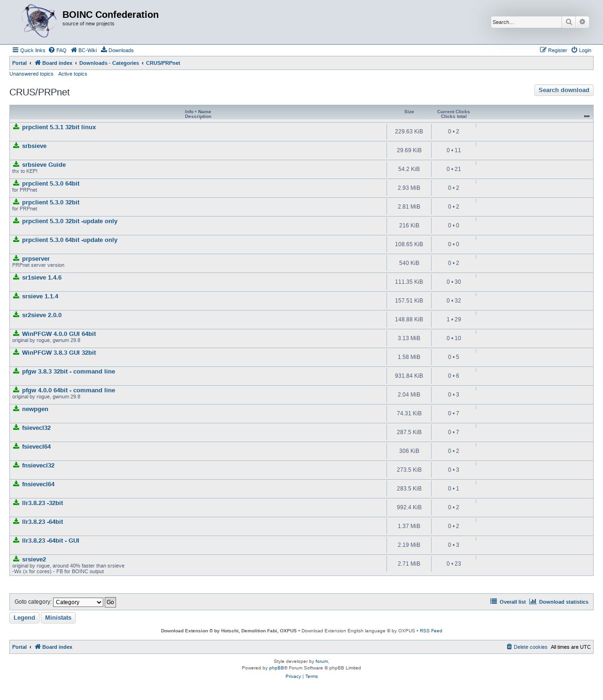Open pfgw 4.0.0 64bit - command line download
603x700 pixels.
[69, 390]
